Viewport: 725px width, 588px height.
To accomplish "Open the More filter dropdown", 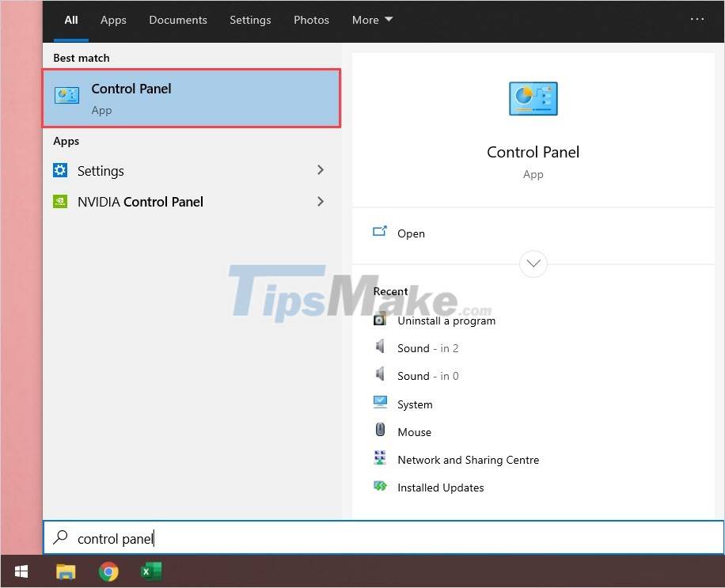I will 372,20.
